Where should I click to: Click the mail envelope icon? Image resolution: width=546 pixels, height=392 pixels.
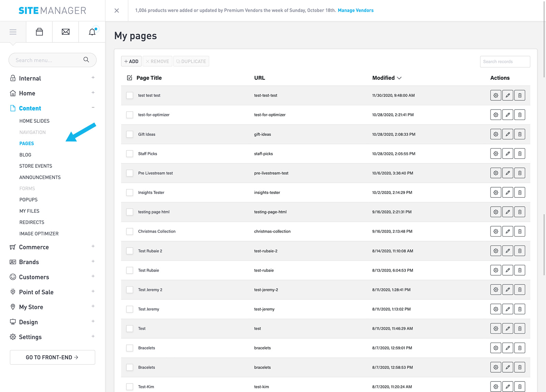[x=66, y=32]
